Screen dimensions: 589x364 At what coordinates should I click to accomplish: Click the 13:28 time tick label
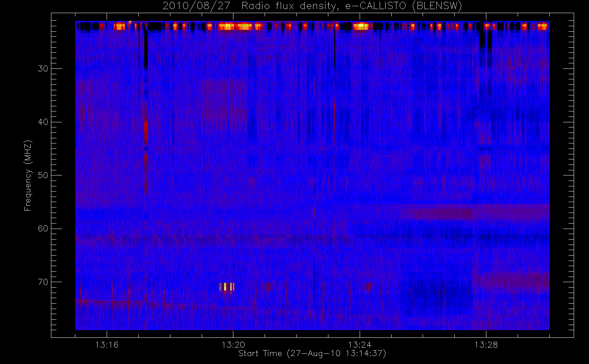pos(486,345)
